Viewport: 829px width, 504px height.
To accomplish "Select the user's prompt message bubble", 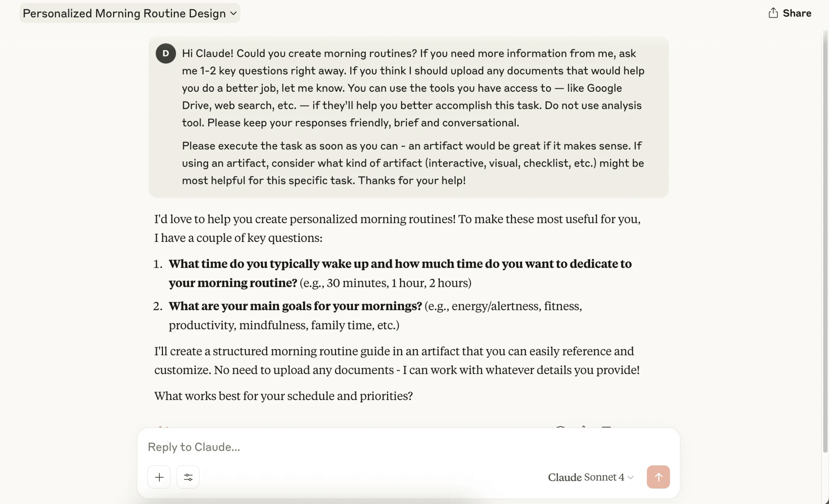I will [408, 117].
